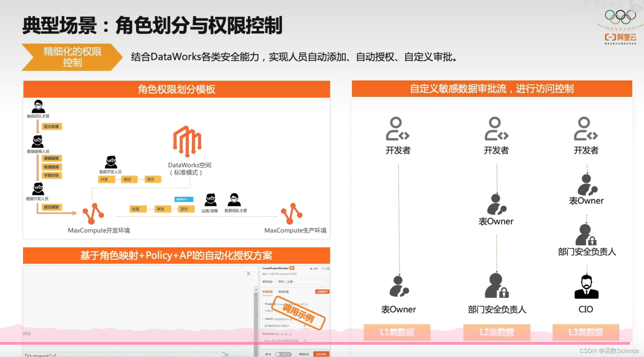Click the 清空 button
The width and height of the screenshot is (644, 357).
coord(268,354)
